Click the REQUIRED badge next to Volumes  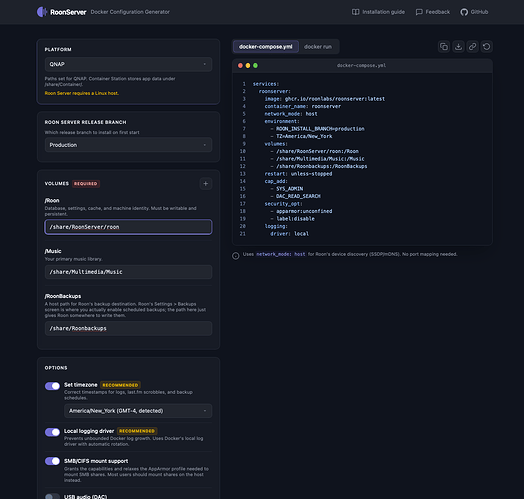click(x=86, y=184)
